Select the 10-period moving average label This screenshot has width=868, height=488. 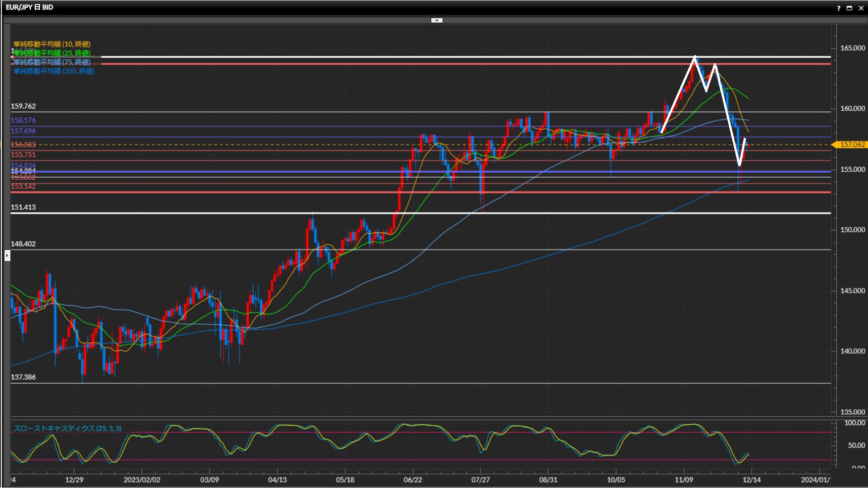click(x=52, y=44)
